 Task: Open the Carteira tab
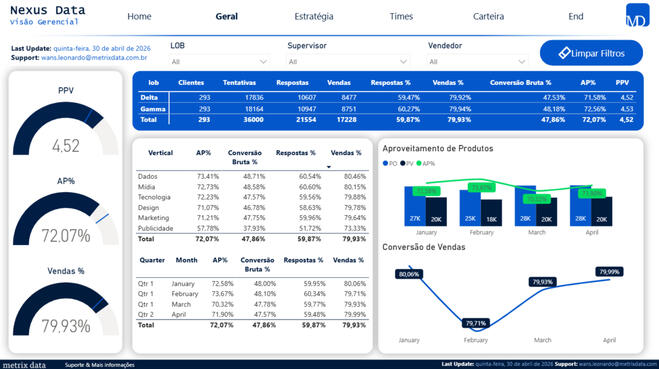[488, 16]
